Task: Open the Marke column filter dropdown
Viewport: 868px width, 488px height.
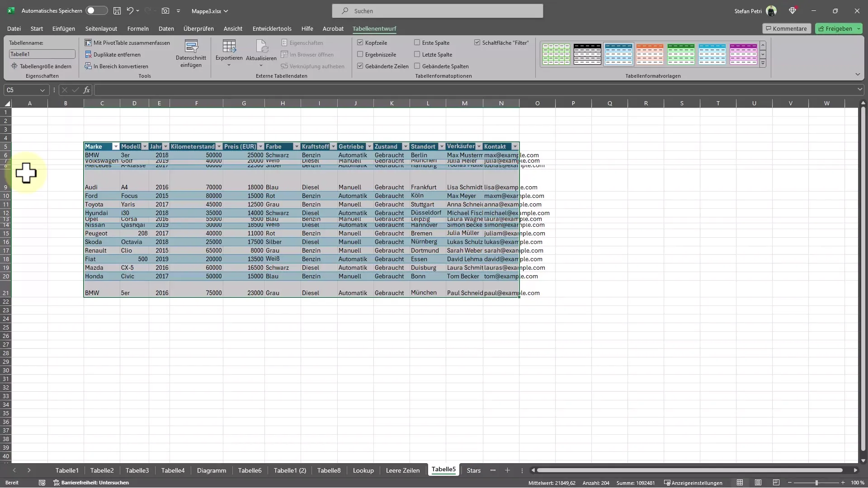Action: click(116, 147)
